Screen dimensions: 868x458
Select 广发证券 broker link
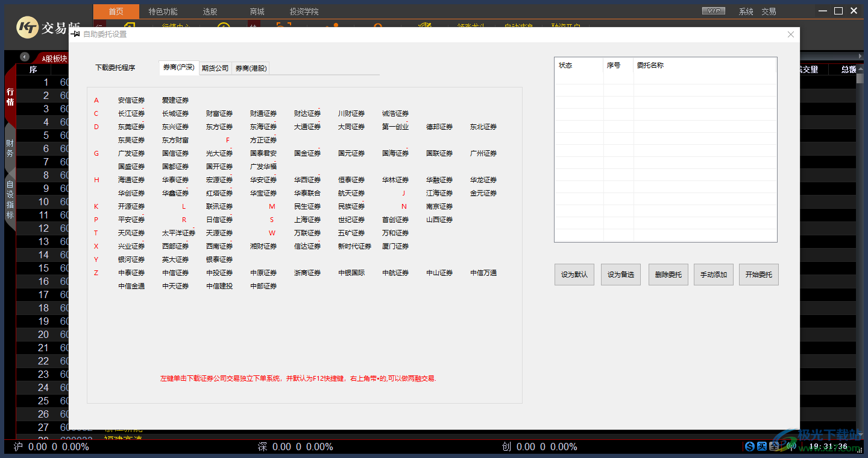pyautogui.click(x=131, y=153)
